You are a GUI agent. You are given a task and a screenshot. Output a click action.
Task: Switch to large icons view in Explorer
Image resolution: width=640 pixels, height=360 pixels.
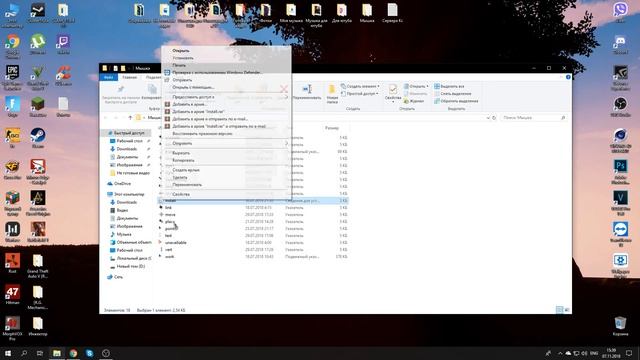click(x=567, y=310)
